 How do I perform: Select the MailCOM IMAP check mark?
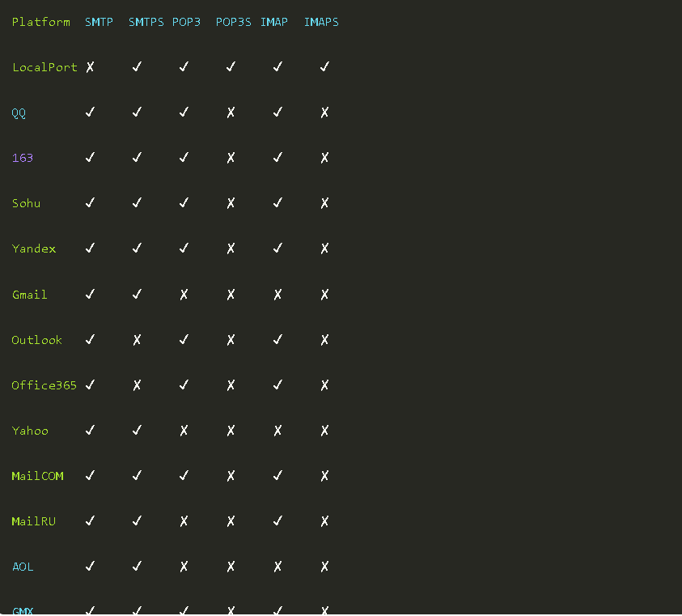[x=277, y=476]
